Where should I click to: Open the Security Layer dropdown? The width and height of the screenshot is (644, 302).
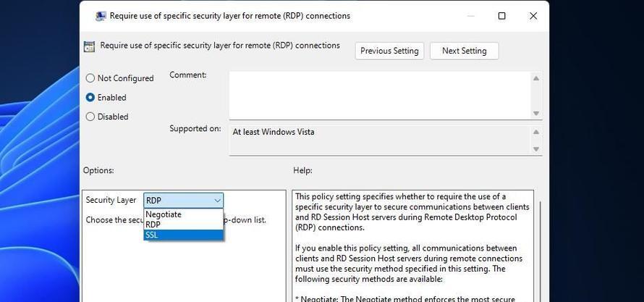(x=184, y=201)
